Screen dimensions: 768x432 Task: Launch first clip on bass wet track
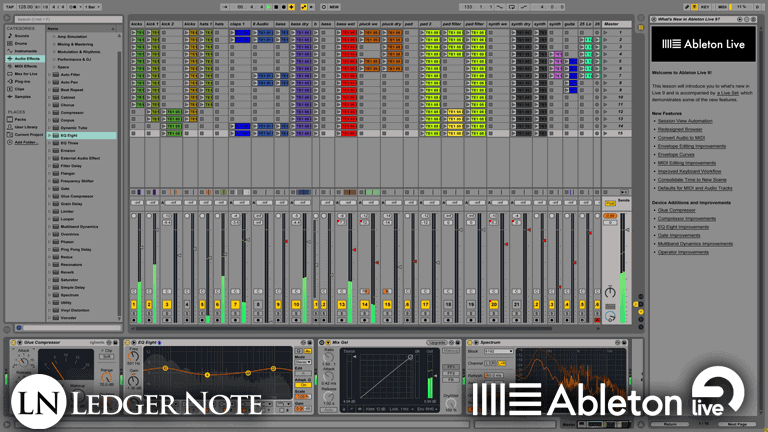pos(339,32)
